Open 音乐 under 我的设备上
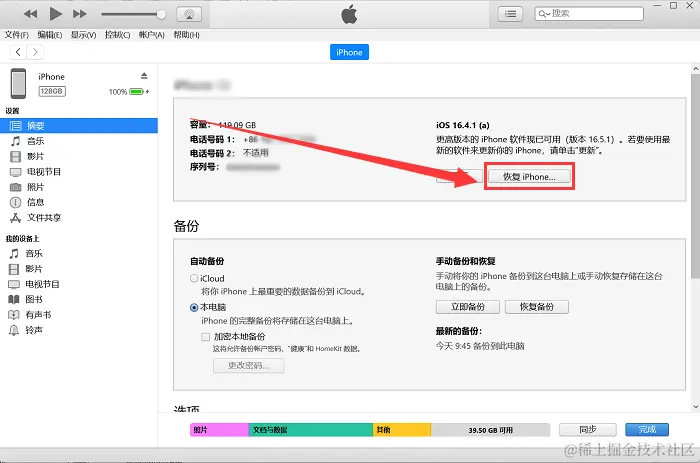This screenshot has width=700, height=463. click(x=33, y=254)
